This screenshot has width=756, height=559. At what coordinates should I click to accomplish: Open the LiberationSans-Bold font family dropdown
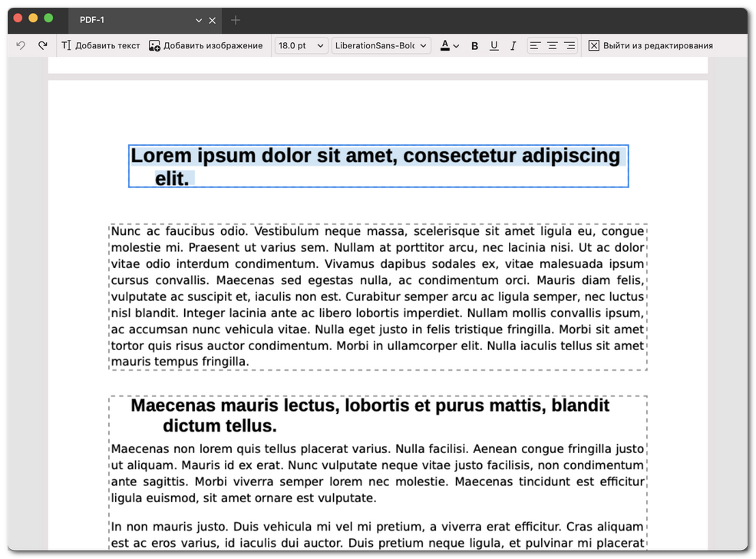tap(381, 45)
